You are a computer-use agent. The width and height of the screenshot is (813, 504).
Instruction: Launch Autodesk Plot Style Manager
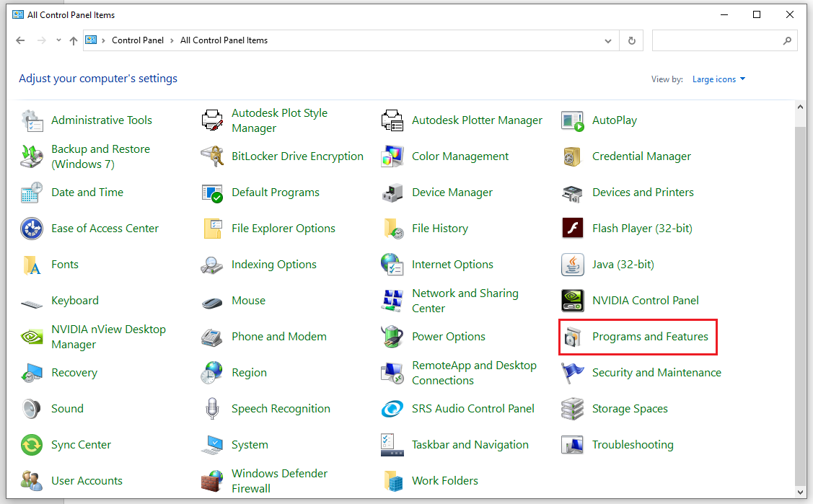coord(280,120)
